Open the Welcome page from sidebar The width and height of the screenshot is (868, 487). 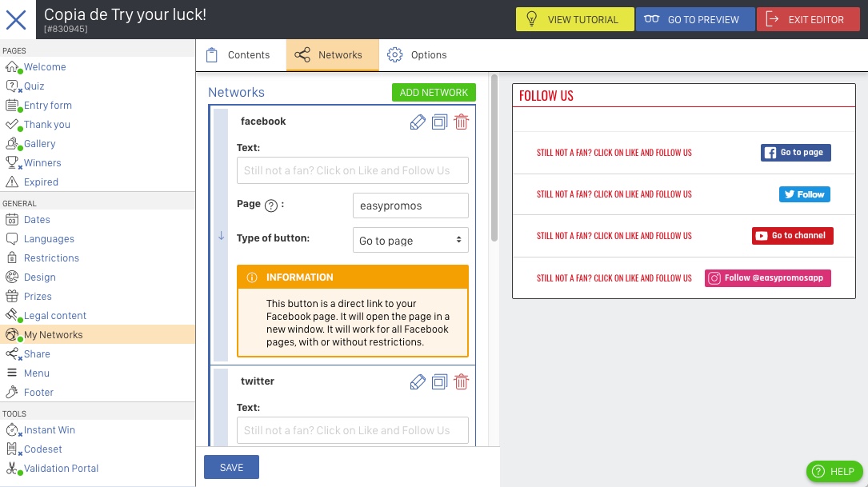tap(45, 67)
